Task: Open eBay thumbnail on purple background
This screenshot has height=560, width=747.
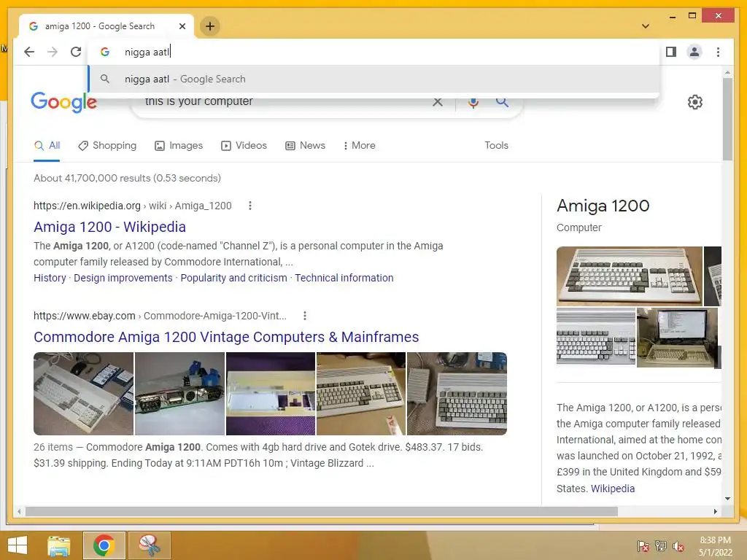Action: [271, 394]
